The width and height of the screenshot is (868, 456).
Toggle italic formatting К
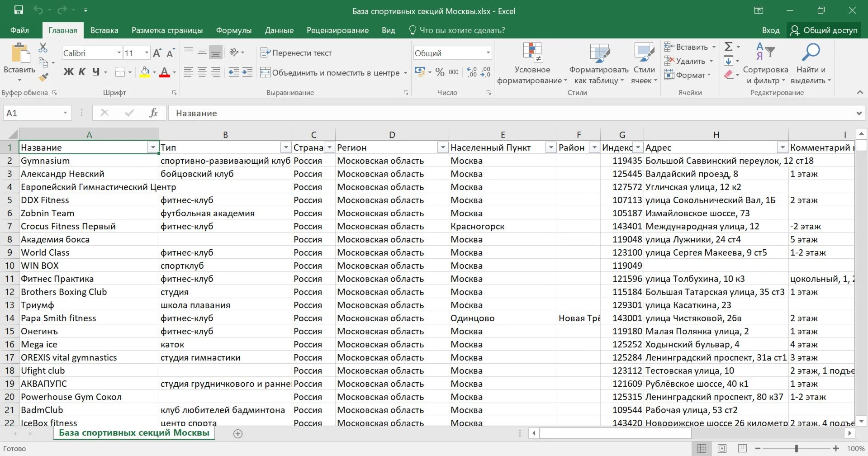click(x=82, y=72)
